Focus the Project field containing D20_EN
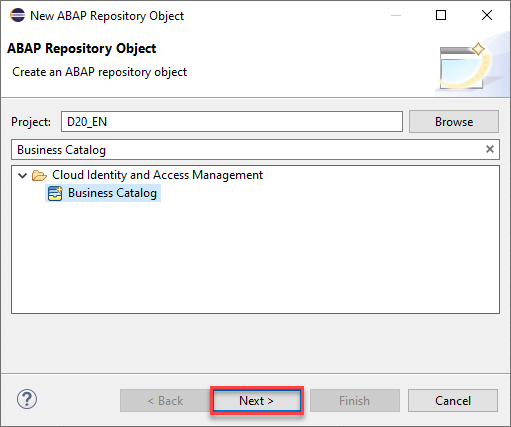The image size is (511, 427). [x=232, y=122]
